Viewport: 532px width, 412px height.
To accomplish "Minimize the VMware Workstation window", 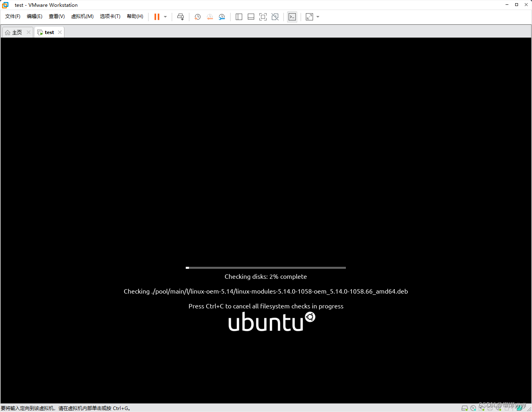I will click(x=507, y=5).
